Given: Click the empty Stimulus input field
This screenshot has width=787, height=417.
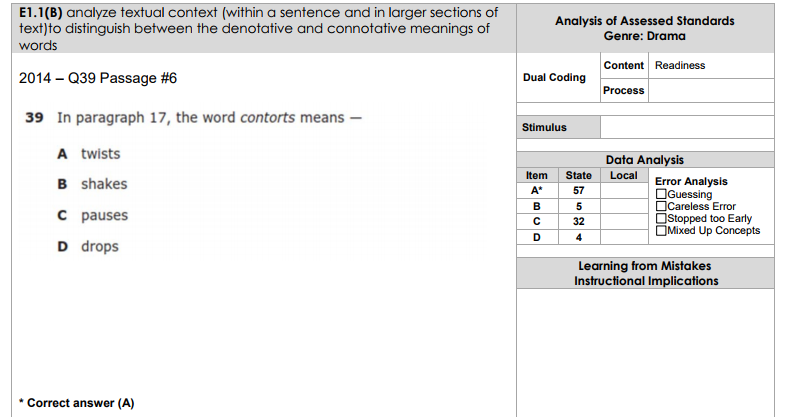Looking at the screenshot, I should (x=687, y=127).
